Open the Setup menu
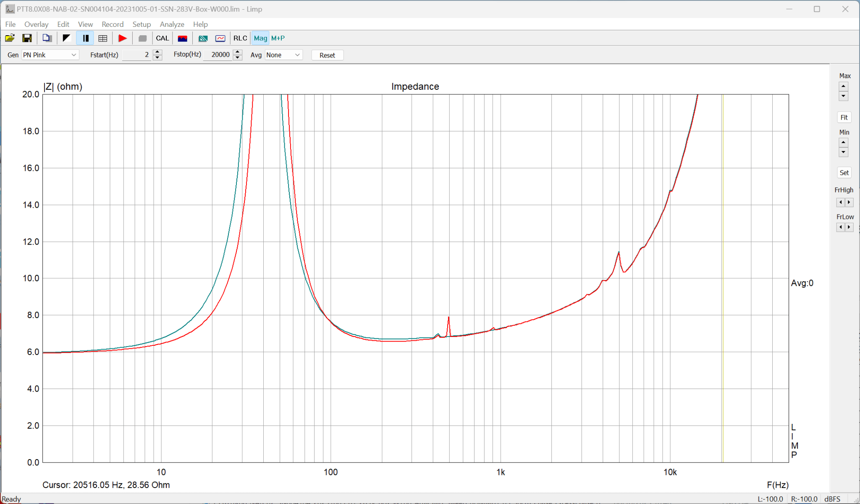 click(x=142, y=24)
